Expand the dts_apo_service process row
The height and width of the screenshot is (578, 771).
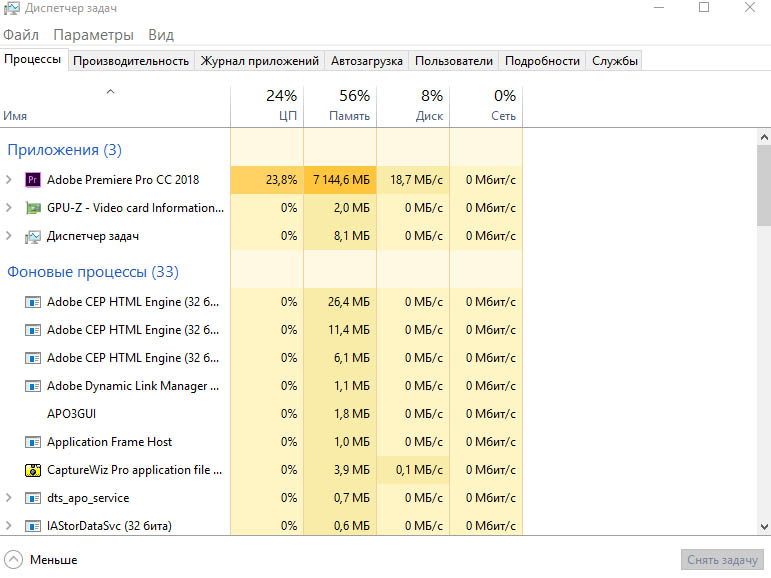point(8,497)
